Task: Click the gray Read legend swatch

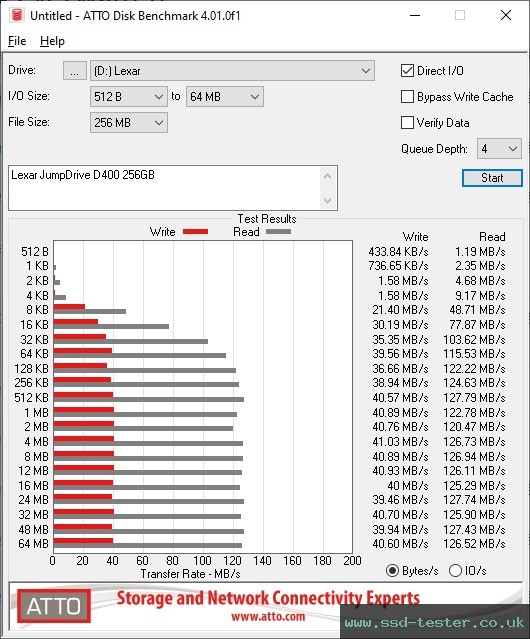Action: [279, 231]
